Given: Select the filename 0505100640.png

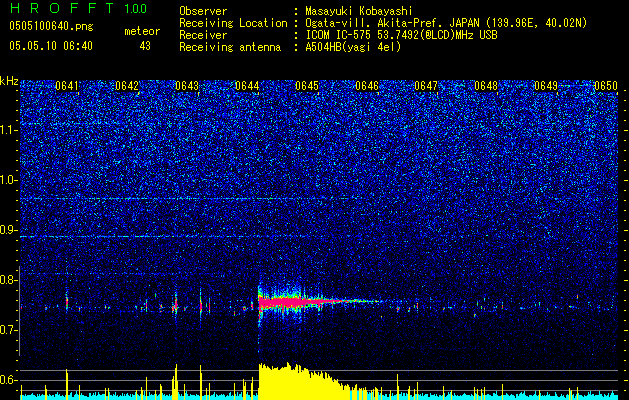Looking at the screenshot, I should tap(51, 27).
